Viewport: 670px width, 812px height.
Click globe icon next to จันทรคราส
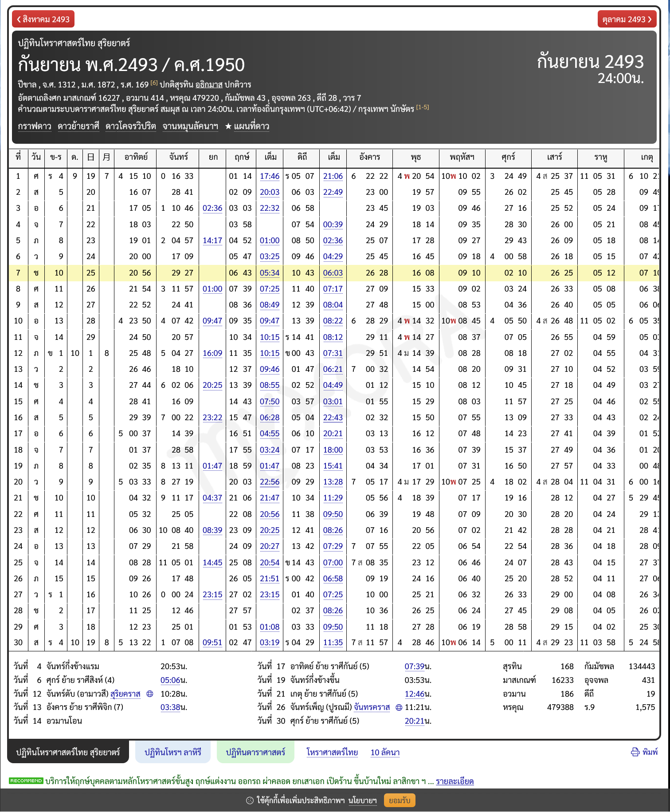point(399,708)
